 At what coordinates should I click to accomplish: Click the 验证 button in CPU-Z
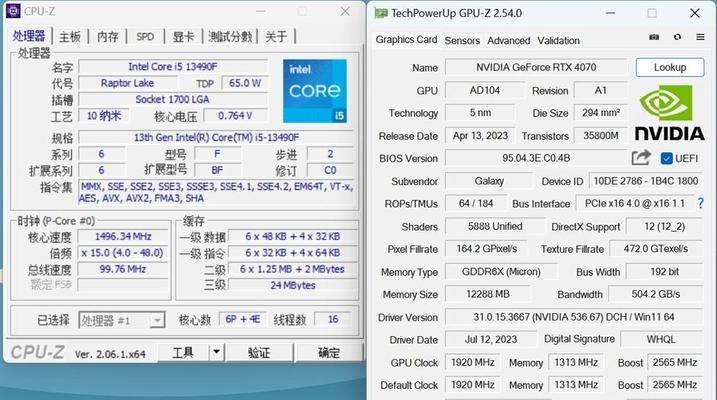pos(259,352)
